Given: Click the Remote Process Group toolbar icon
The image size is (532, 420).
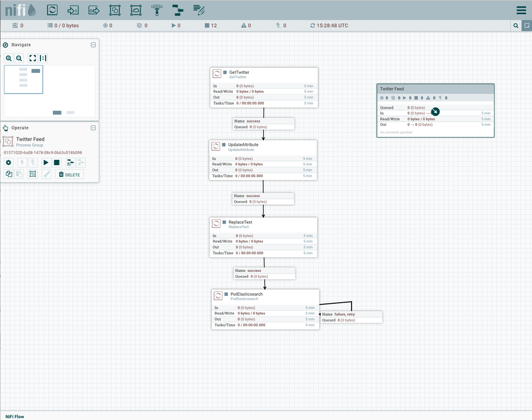Looking at the screenshot, I should coord(135,10).
